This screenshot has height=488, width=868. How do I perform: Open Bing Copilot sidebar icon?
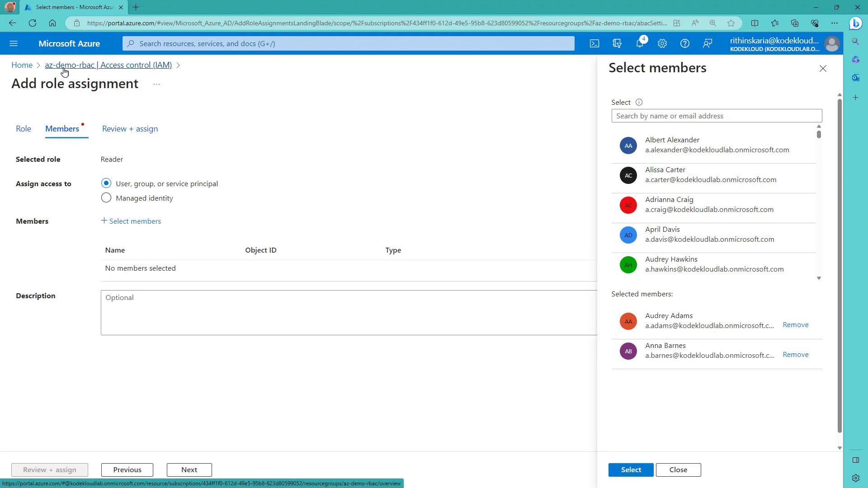point(855,23)
